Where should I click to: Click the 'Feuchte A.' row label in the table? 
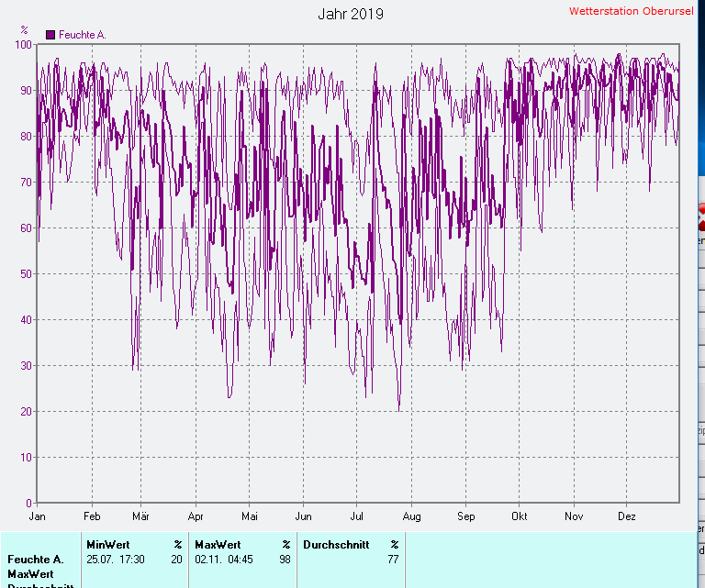point(36,560)
